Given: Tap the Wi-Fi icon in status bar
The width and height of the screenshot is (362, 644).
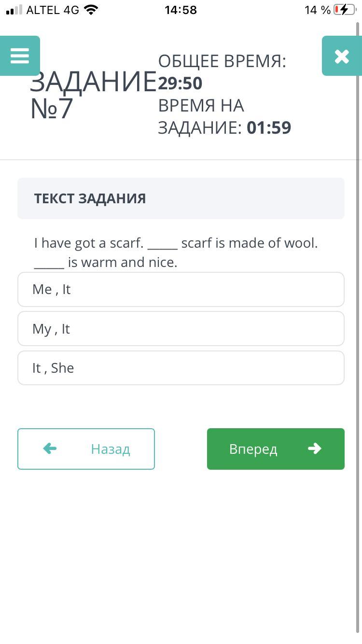Looking at the screenshot, I should point(90,10).
